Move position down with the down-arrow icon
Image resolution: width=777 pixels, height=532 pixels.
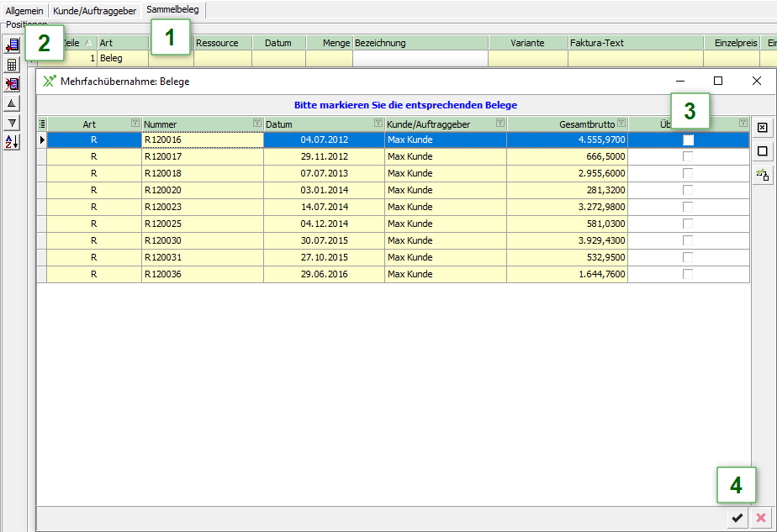tap(12, 122)
